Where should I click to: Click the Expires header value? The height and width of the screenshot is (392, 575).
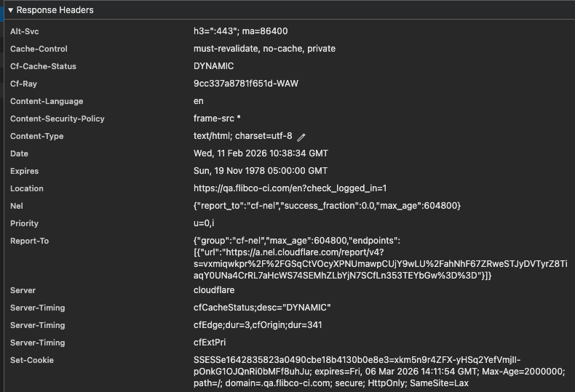pos(260,171)
